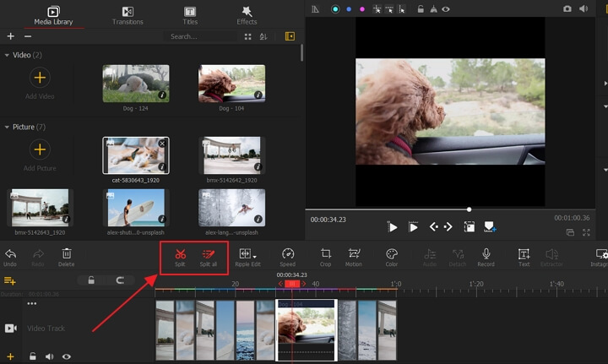
Task: Select the Crop tool
Action: coord(326,253)
